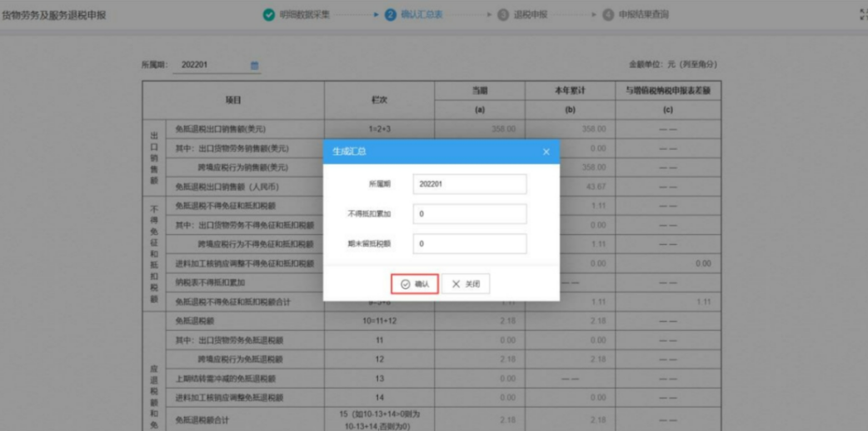This screenshot has width=868, height=431.
Task: Click the 出口销售额 vertical group label
Action: 153,158
